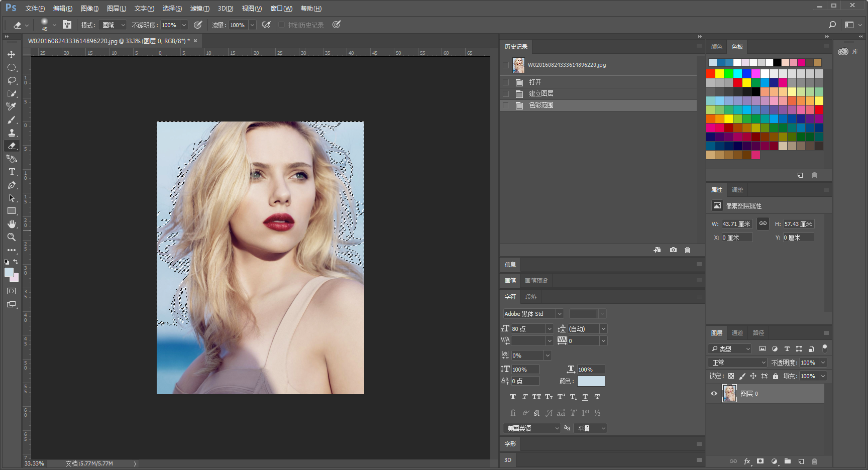Viewport: 868px width, 470px height.
Task: Select the 建立图层 history state
Action: tap(541, 94)
